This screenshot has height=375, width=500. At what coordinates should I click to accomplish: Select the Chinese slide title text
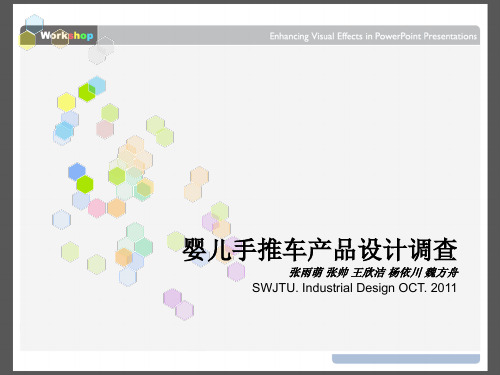320,250
